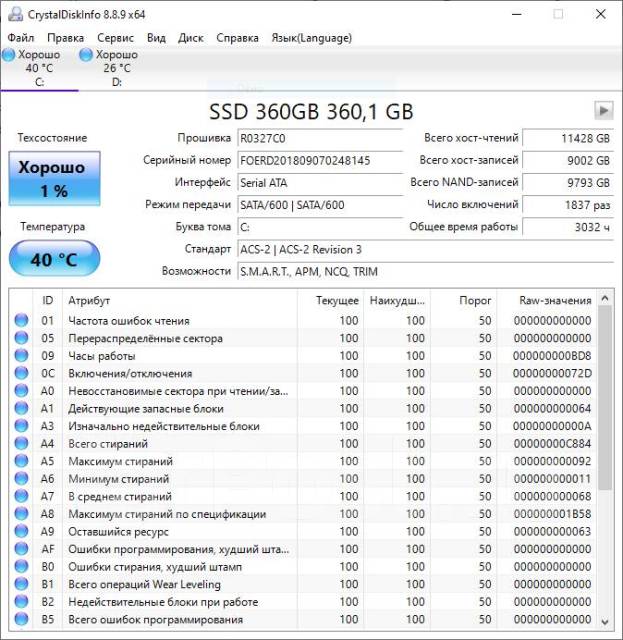Click status orb for attribute 01 read errors

click(x=21, y=321)
